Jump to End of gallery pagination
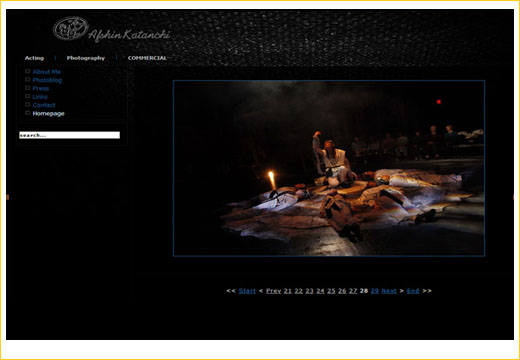 [413, 291]
